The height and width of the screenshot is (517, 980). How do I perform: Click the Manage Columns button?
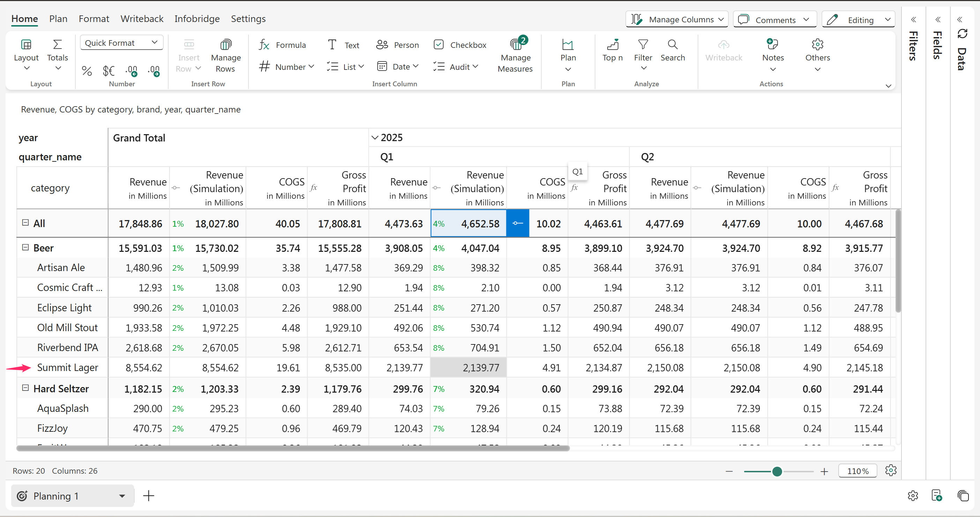point(677,20)
